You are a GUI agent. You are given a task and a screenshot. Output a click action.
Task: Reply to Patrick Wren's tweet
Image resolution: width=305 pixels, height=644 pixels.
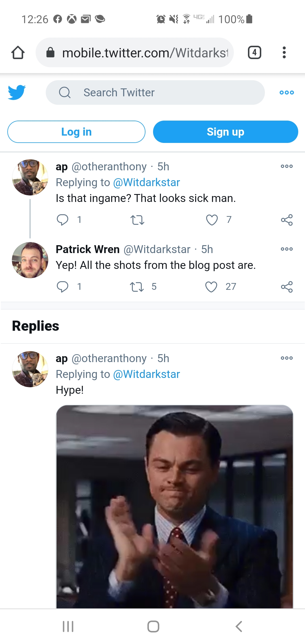(62, 287)
